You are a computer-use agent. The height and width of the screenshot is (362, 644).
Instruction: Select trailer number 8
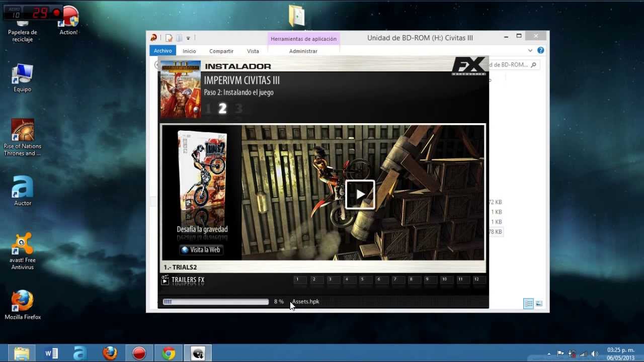(414, 280)
